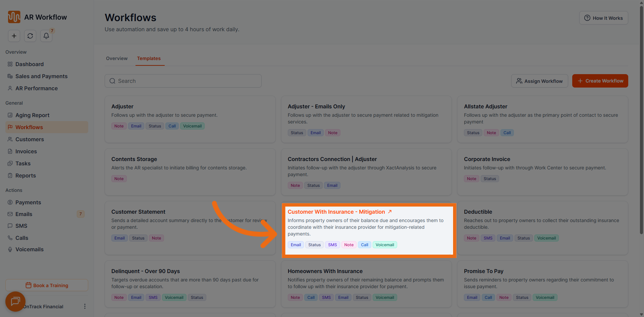This screenshot has width=644, height=317.
Task: Go to Dashboard in the sidebar
Action: (x=30, y=64)
